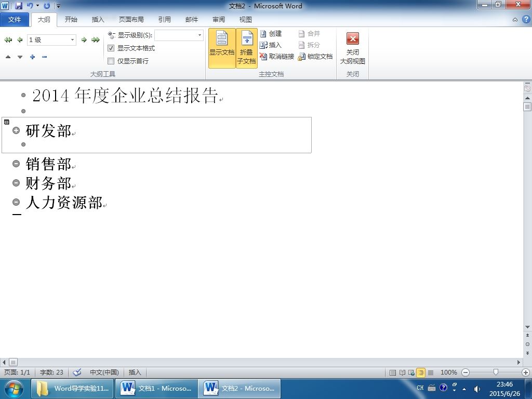The image size is (532, 399).
Task: Switch to the View (视图) tab
Action: click(x=245, y=20)
